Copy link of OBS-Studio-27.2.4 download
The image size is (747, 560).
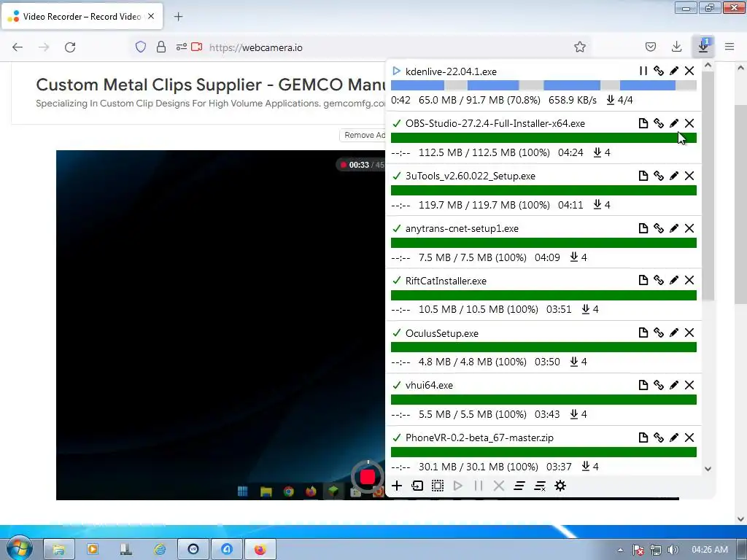pos(659,123)
